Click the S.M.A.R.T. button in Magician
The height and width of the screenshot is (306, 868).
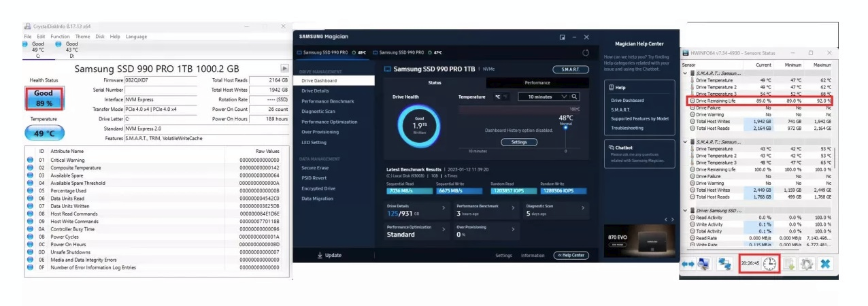571,69
